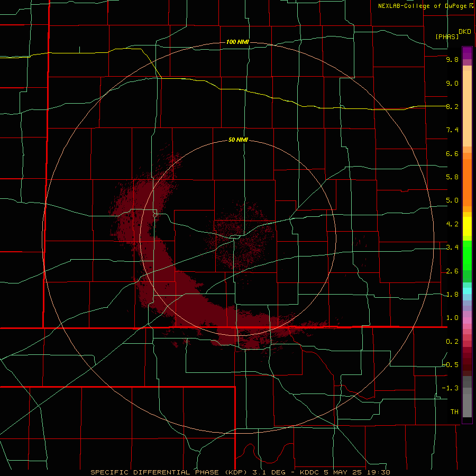The width and height of the screenshot is (476, 476).
Task: Click the -0.5 scale value
Action: [450, 365]
